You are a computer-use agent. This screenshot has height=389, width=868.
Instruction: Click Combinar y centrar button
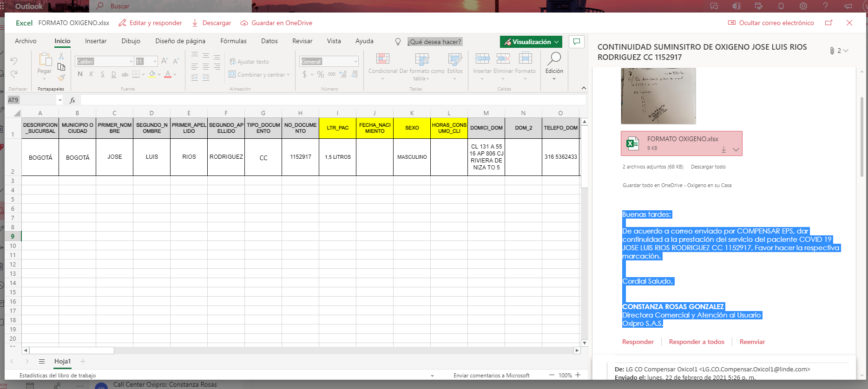point(259,75)
